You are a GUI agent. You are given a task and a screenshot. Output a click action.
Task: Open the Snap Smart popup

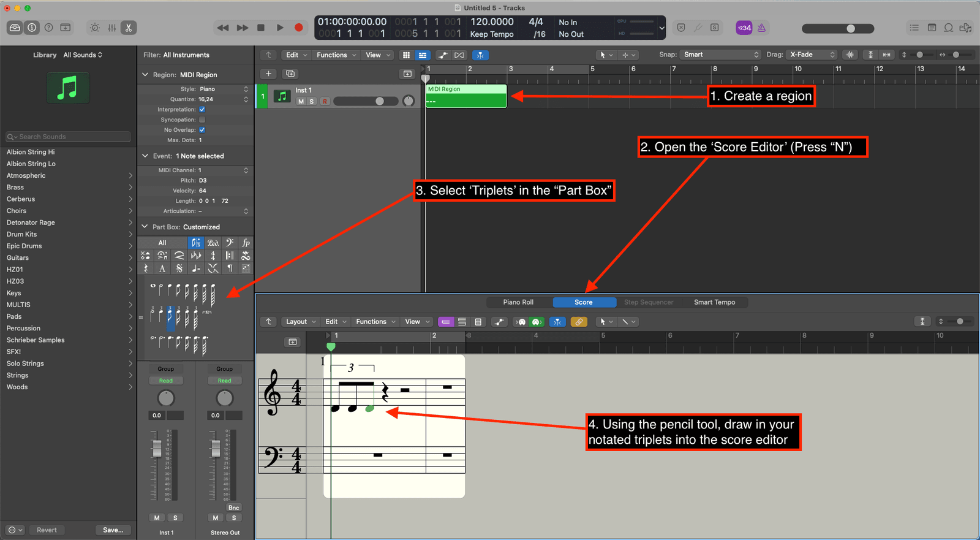720,55
